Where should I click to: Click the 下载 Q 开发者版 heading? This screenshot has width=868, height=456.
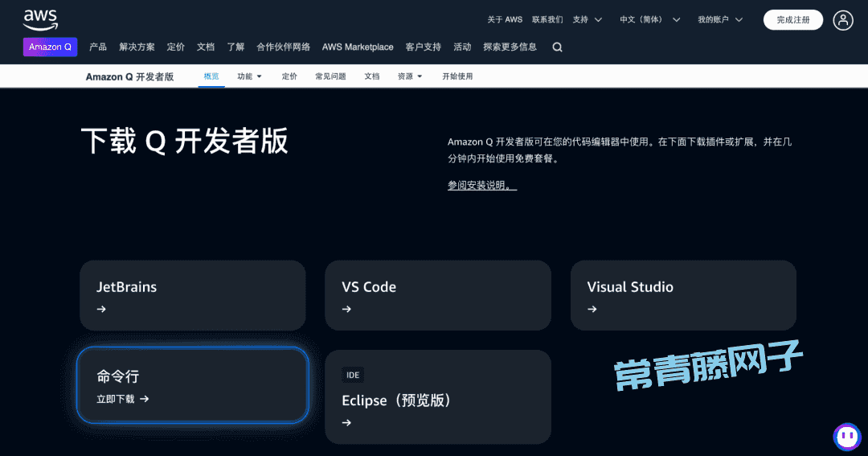(184, 141)
